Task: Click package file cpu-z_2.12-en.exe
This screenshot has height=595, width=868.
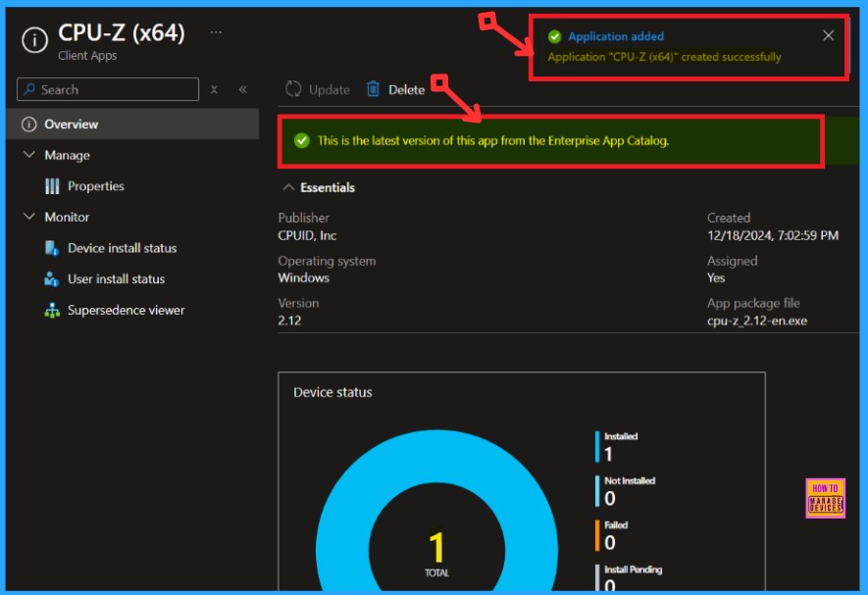Action: (757, 321)
